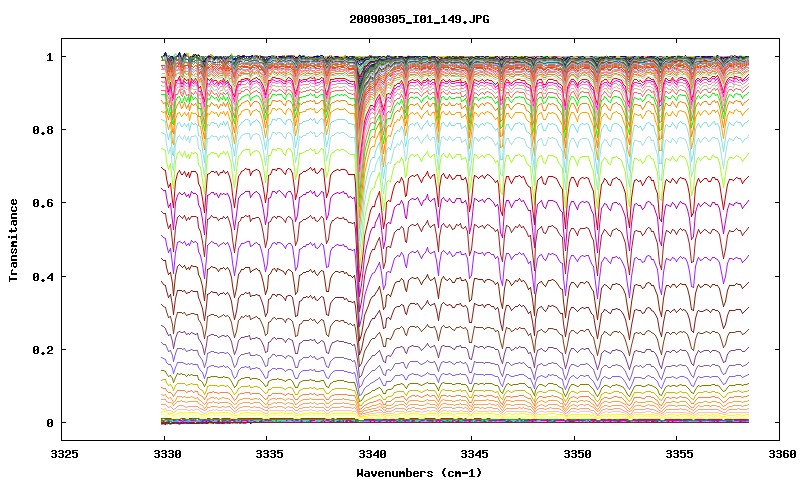Click the Transmittance y-axis label
Image resolution: width=800 pixels, height=480 pixels.
pyautogui.click(x=14, y=240)
